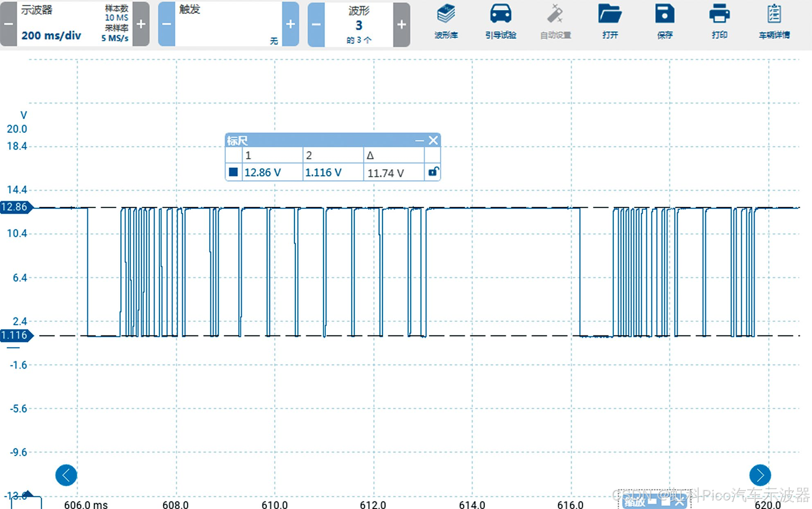Image resolution: width=812 pixels, height=509 pixels.
Task: Increase timebase with plus next to 200 ms/div
Action: pos(141,24)
